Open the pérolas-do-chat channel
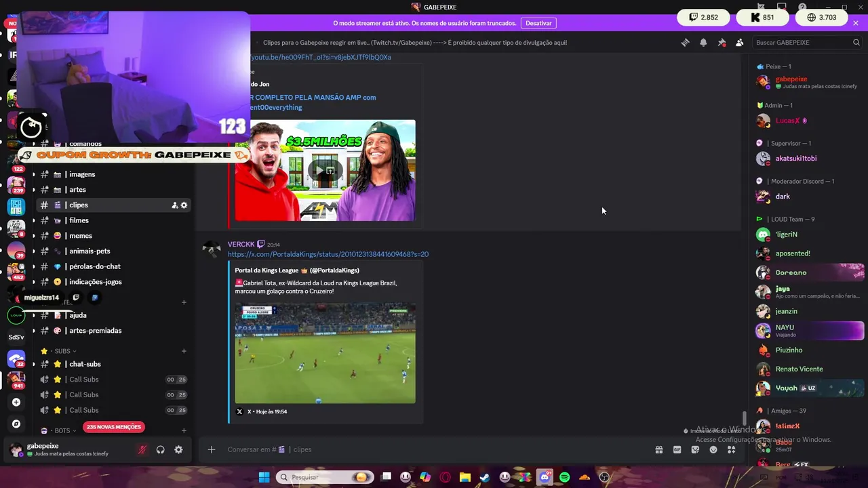 pyautogui.click(x=112, y=266)
